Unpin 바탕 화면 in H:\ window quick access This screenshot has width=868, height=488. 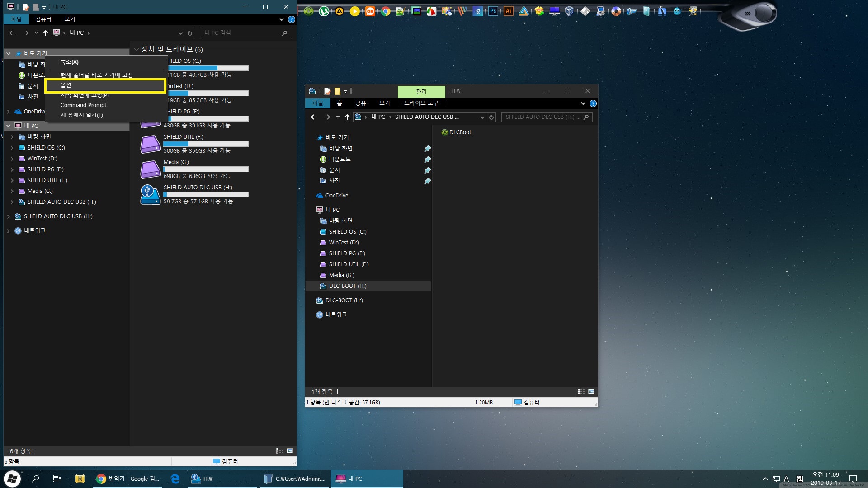(x=427, y=149)
